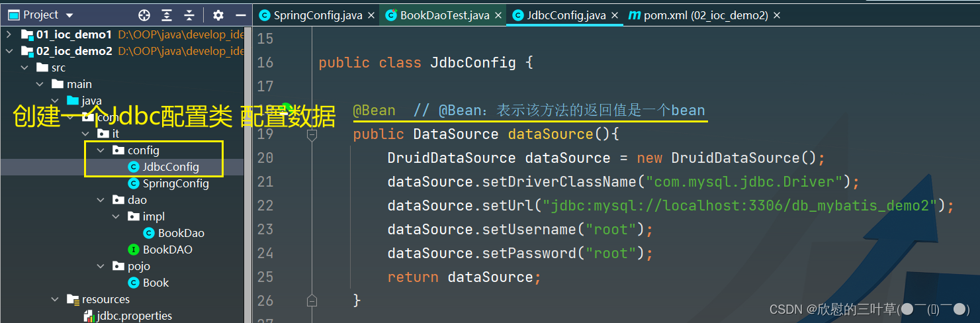The width and height of the screenshot is (980, 323).
Task: Collapse the src folder
Action: [x=24, y=68]
